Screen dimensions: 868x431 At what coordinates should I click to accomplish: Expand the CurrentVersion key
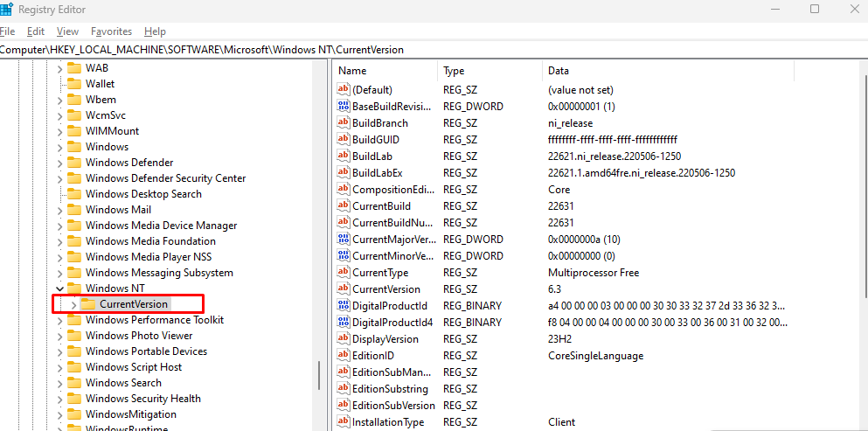click(x=73, y=304)
